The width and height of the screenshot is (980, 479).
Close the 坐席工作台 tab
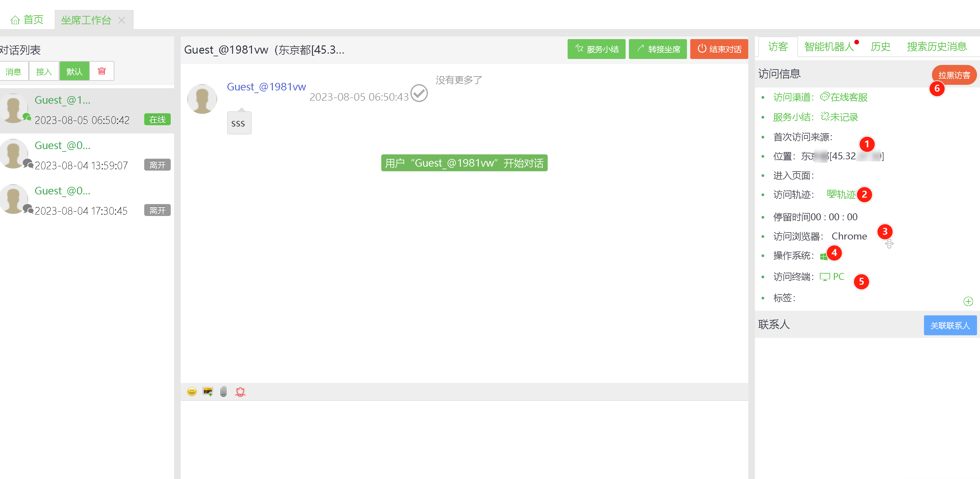[x=122, y=20]
